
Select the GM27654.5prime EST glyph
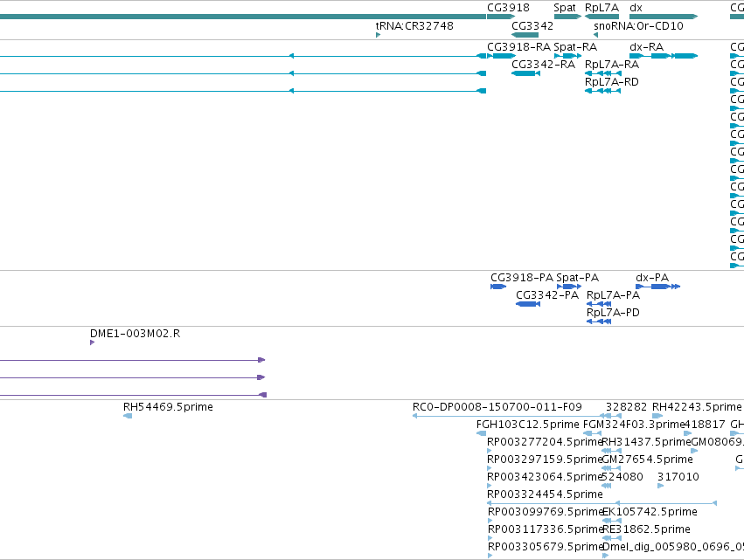611,468
